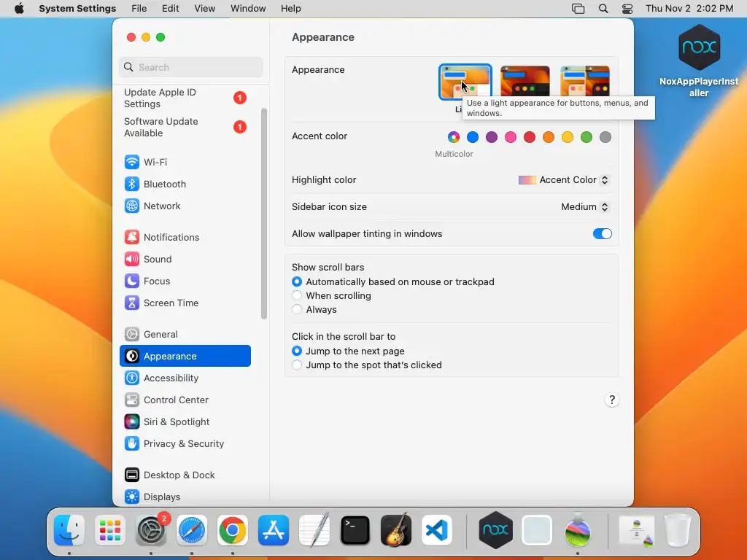
Task: Open General settings
Action: (x=185, y=334)
